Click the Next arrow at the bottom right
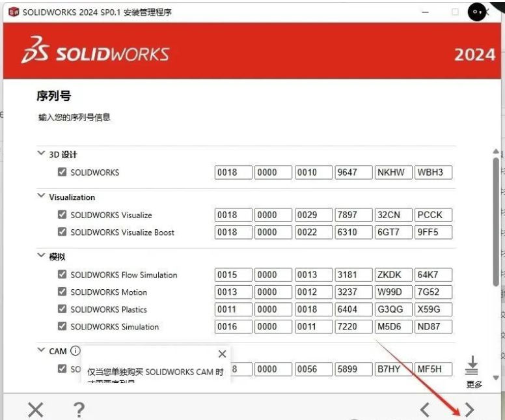 pos(470,410)
